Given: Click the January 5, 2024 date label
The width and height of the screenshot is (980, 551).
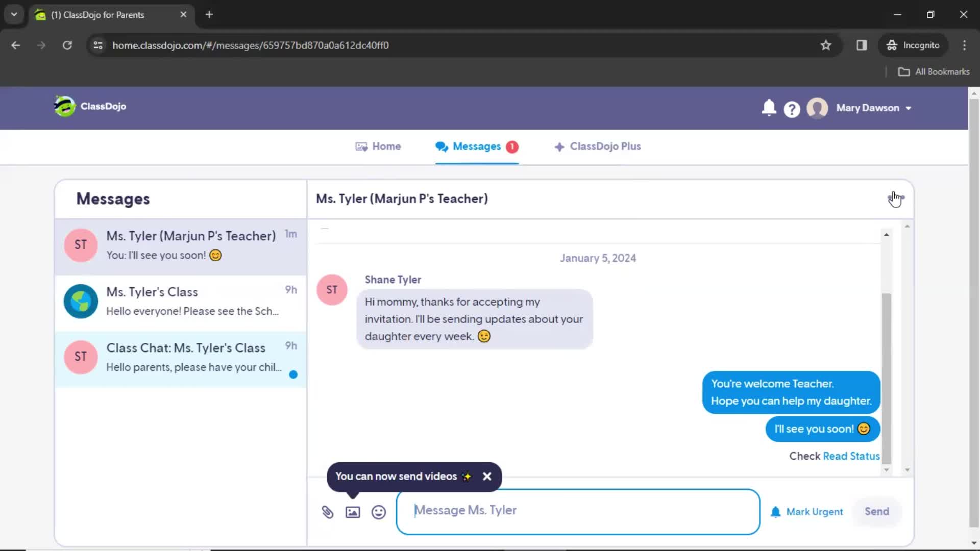Looking at the screenshot, I should 598,258.
